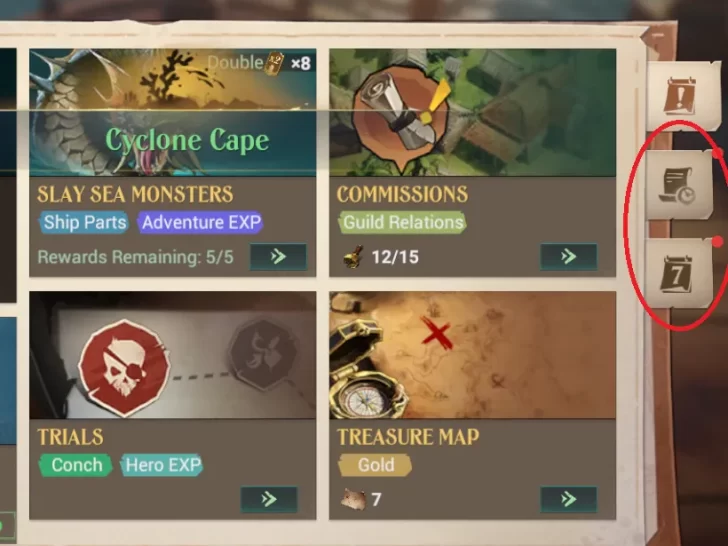Viewport: 728px width, 546px height.
Task: Click the locked grey trial badge
Action: click(x=263, y=354)
